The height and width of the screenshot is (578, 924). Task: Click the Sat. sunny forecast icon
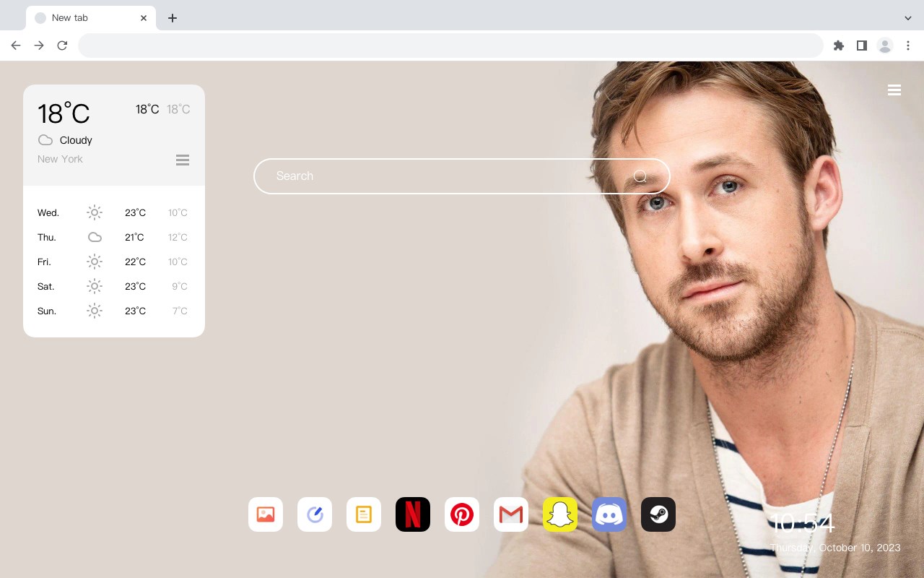[x=95, y=286]
